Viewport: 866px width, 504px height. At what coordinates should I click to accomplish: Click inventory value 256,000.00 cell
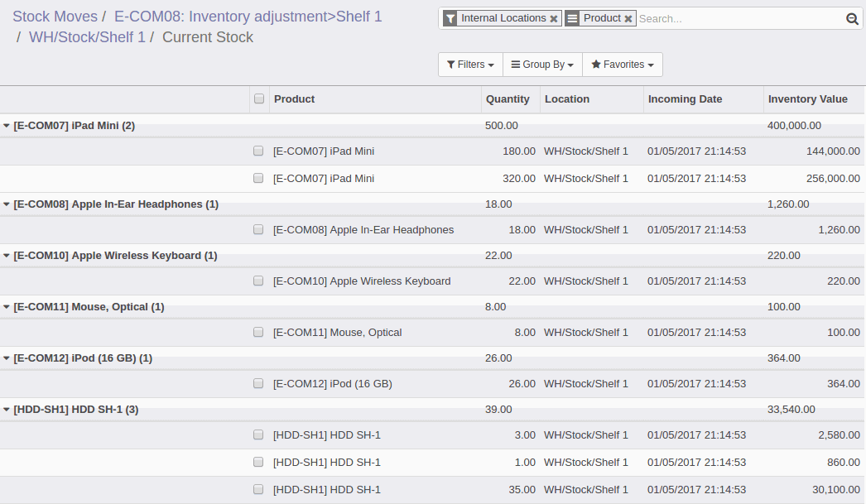[833, 179]
